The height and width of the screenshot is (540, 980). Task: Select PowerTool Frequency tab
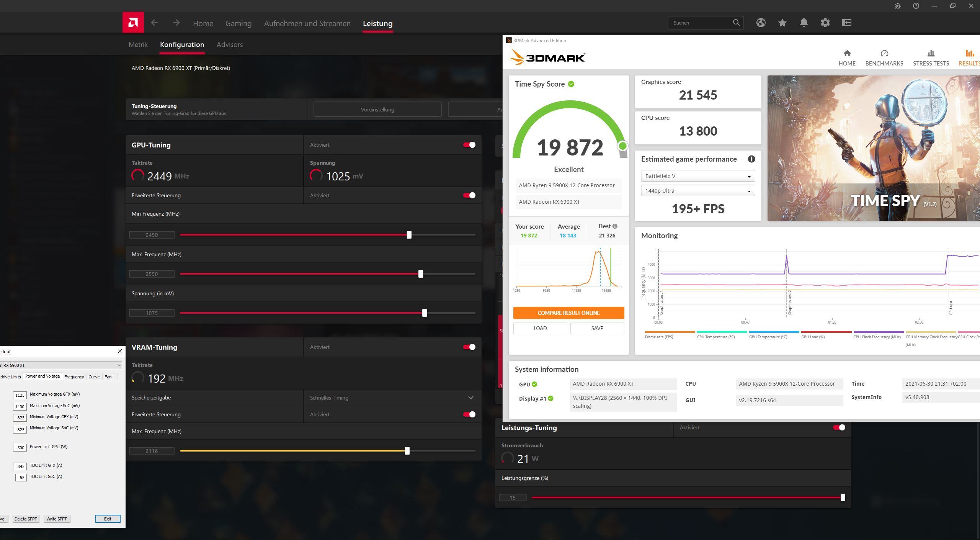74,377
